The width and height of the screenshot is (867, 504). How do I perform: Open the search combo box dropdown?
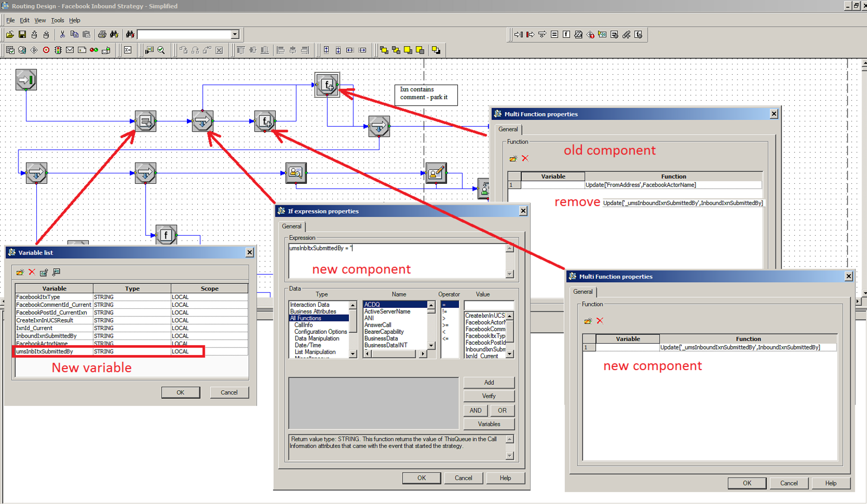235,35
